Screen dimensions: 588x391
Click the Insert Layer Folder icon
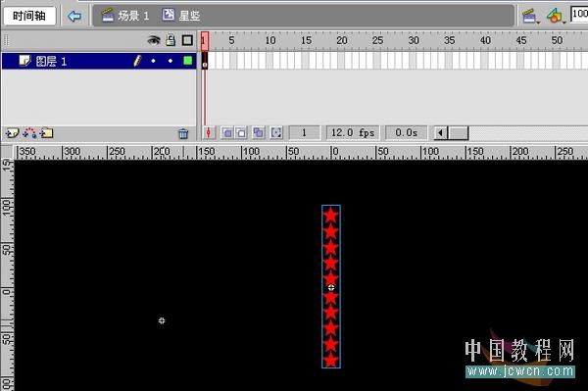pos(46,133)
